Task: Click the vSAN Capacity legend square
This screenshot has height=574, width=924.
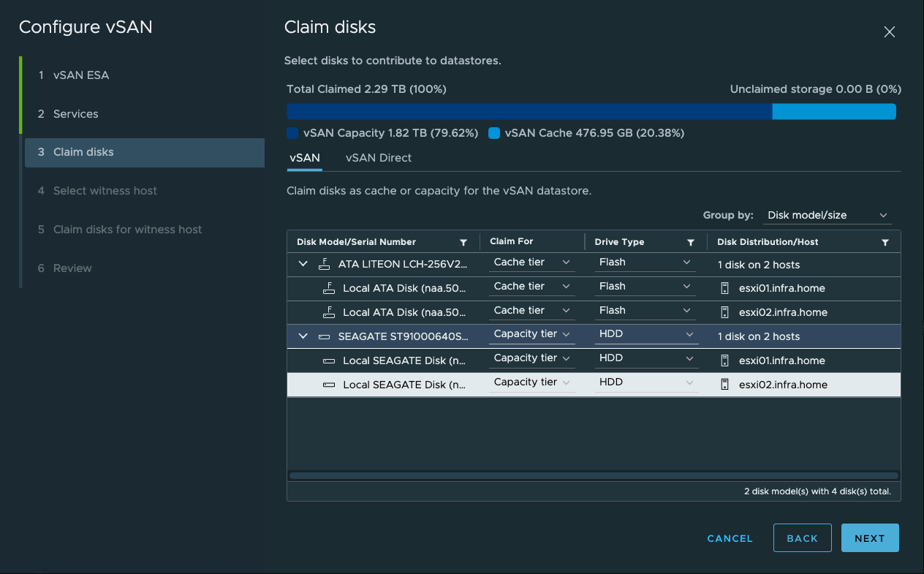Action: (x=292, y=133)
